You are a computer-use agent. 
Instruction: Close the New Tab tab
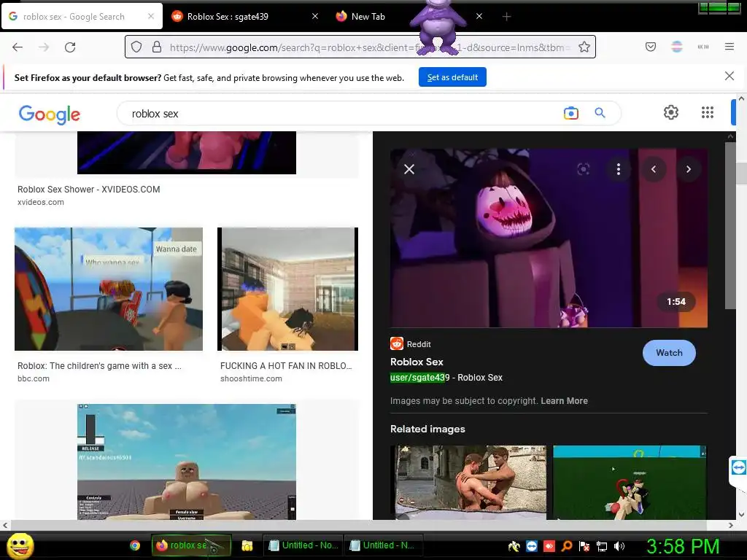click(479, 16)
